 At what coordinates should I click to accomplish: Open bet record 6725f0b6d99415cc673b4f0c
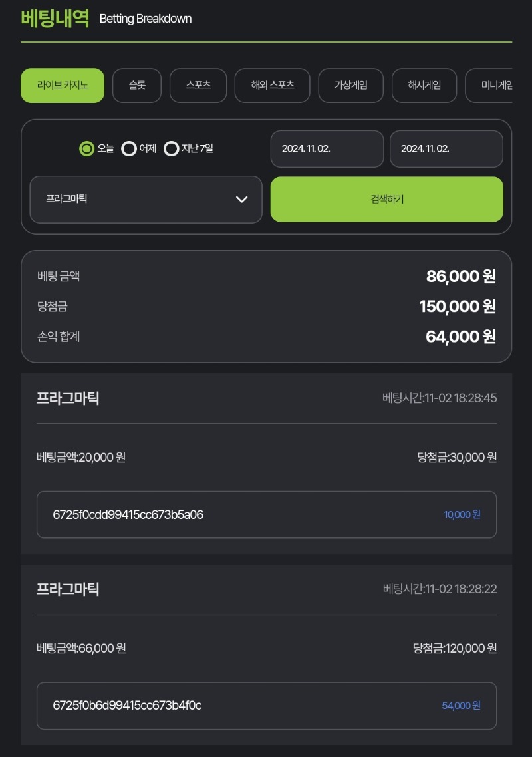coord(267,706)
